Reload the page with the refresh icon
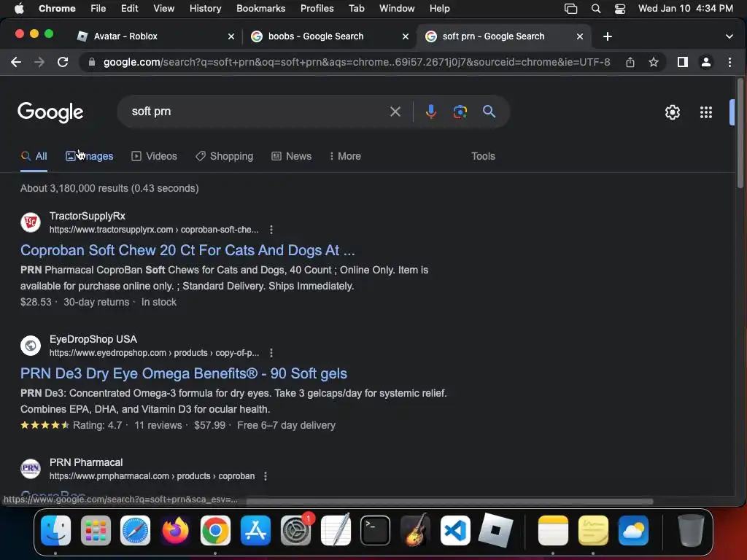Screen dimensions: 747x560 pos(63,62)
